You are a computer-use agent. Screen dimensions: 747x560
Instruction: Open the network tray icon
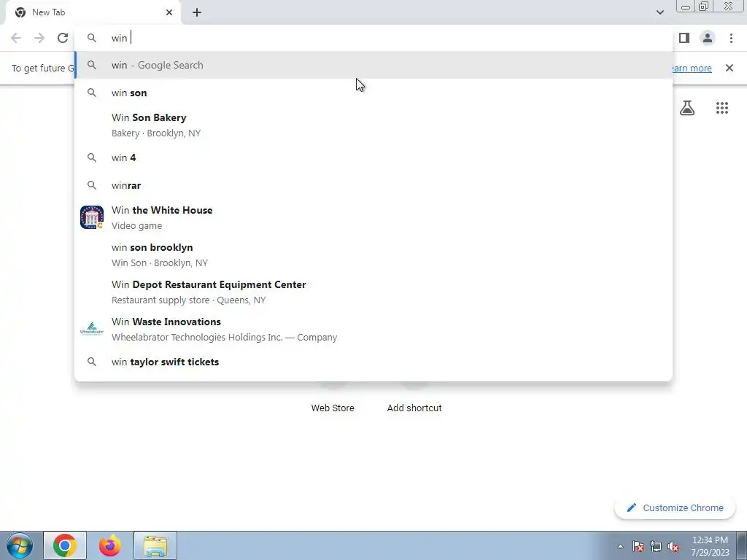point(656,546)
